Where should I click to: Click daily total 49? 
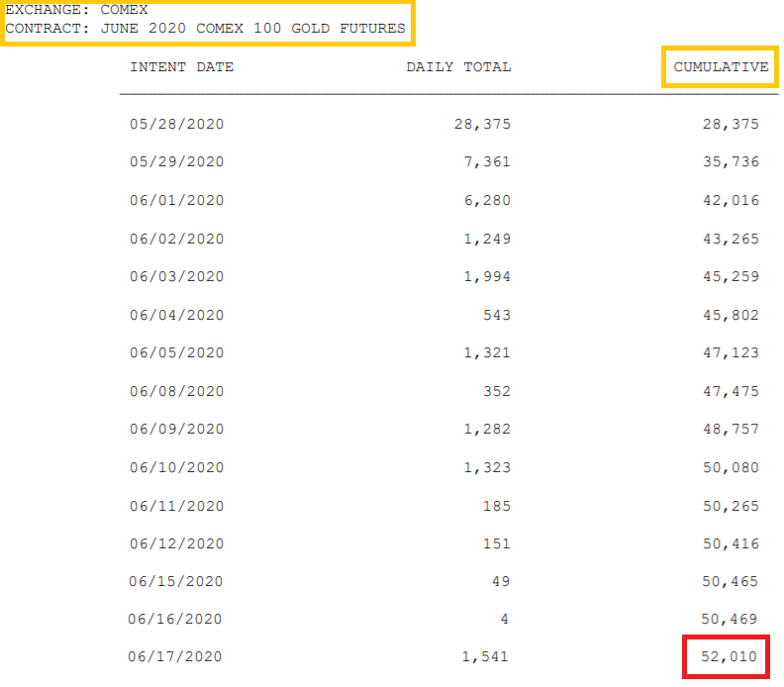501,581
